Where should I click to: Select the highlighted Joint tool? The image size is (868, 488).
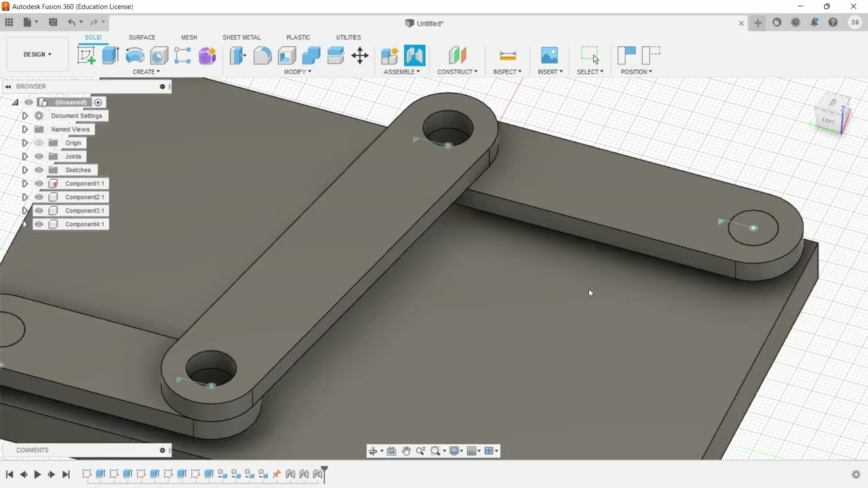pos(414,56)
